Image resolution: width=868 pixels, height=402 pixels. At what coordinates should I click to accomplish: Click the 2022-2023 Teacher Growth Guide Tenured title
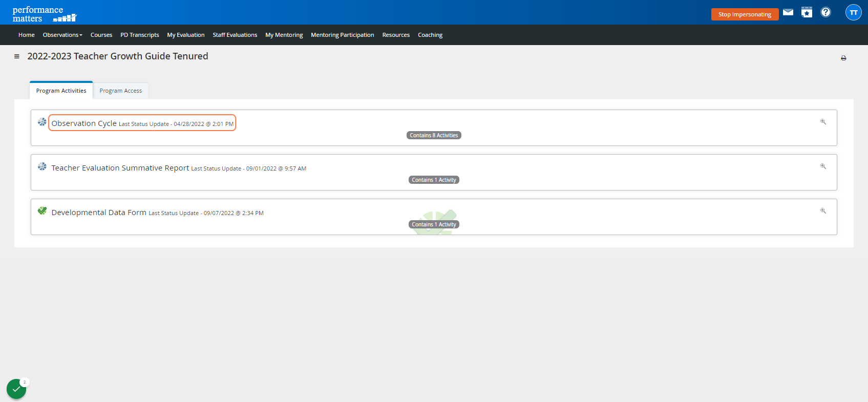118,56
